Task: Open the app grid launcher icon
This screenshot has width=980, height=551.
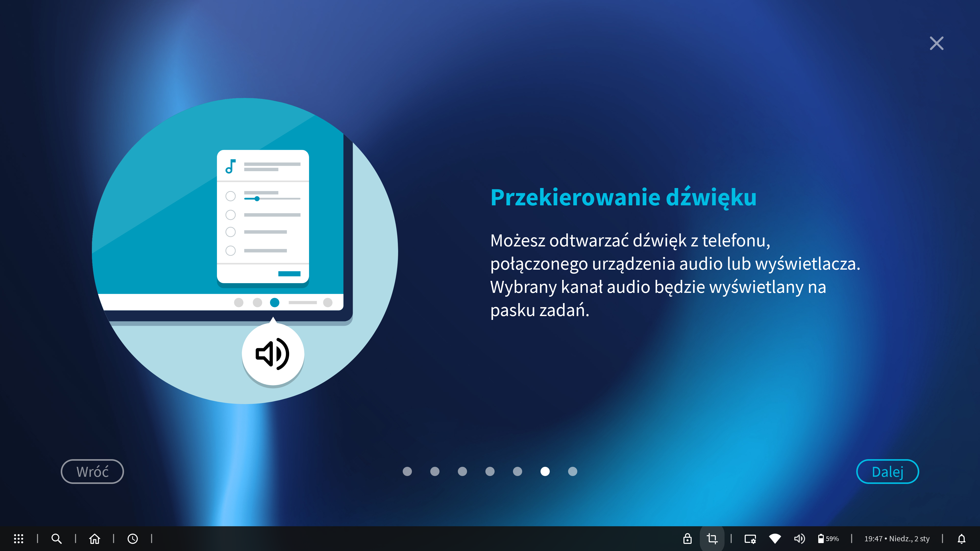Action: tap(19, 539)
